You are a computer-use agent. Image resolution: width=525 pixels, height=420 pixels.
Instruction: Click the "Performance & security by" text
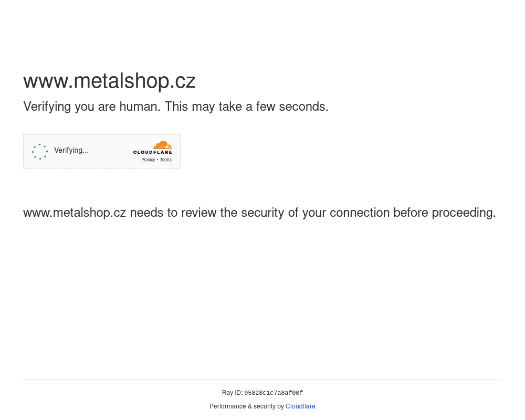pyautogui.click(x=246, y=406)
